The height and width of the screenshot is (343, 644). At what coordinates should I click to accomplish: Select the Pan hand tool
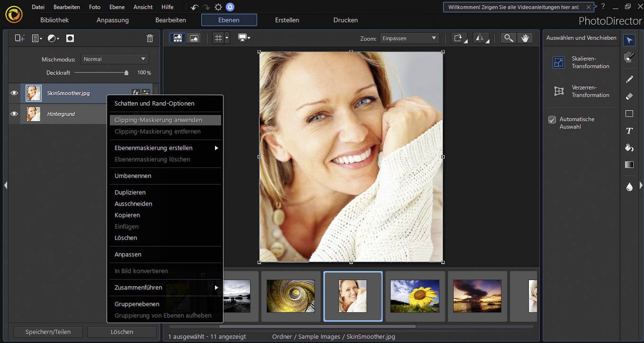pos(526,37)
